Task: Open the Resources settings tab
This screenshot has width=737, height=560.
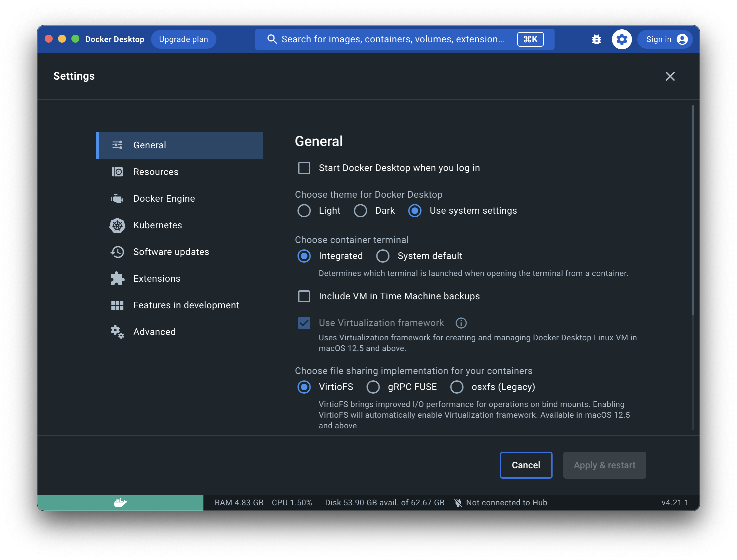Action: tap(179, 172)
